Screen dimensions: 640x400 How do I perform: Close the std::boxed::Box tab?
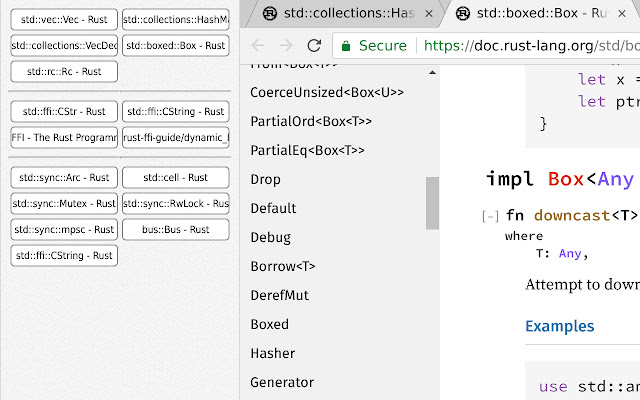coord(622,14)
